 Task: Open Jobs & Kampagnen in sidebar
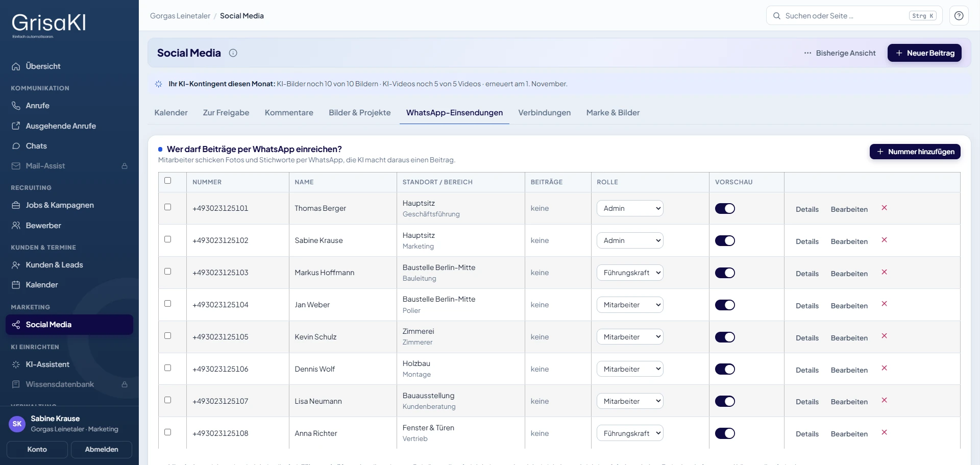pyautogui.click(x=69, y=205)
